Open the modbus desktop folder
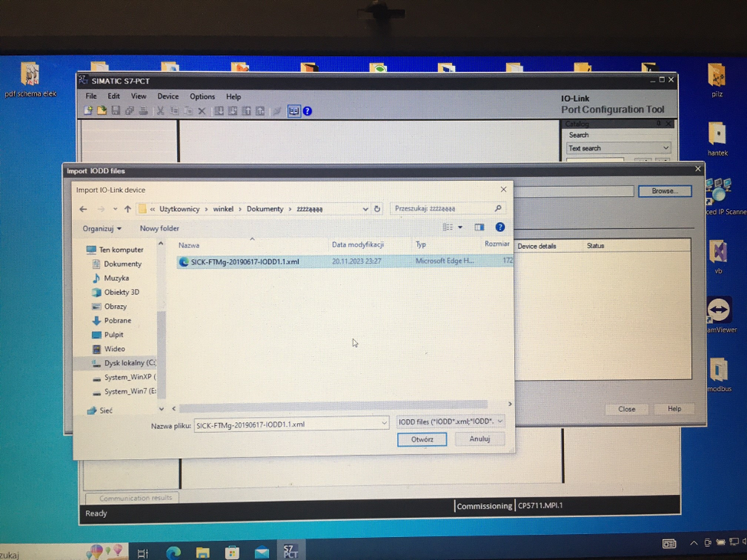The height and width of the screenshot is (560, 747). 719,375
